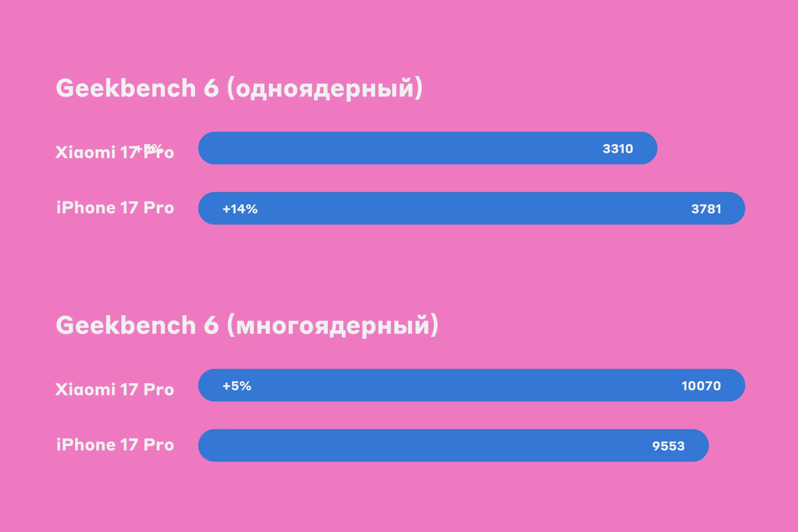798x532 pixels.
Task: Click the small +5% text overlapping the Xiaomi label
Action: click(149, 148)
